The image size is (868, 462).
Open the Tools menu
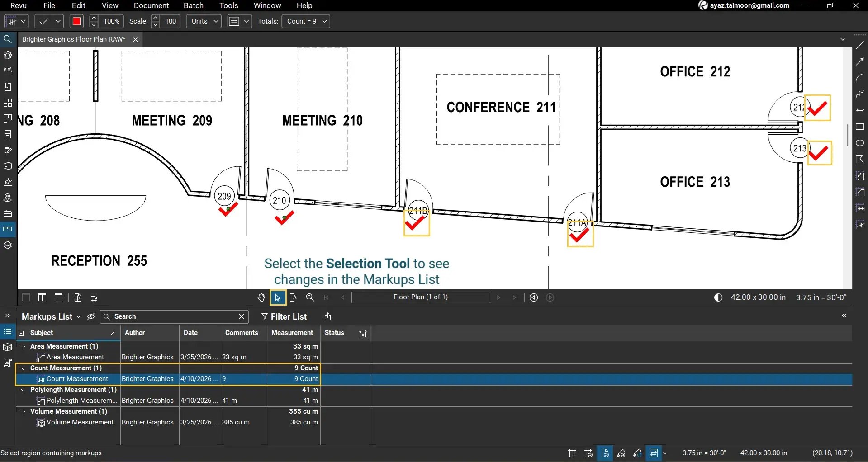(228, 5)
